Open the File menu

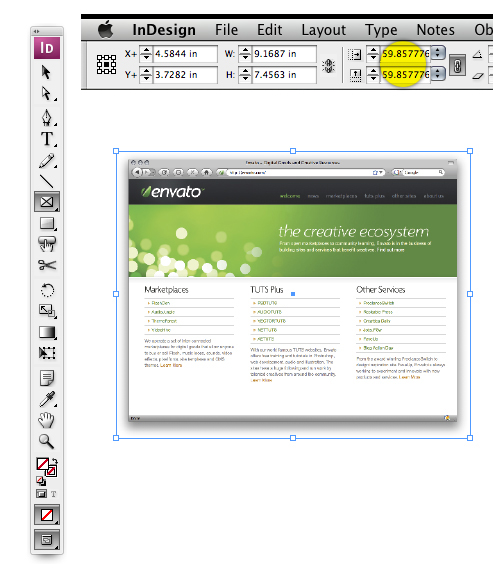pos(226,30)
